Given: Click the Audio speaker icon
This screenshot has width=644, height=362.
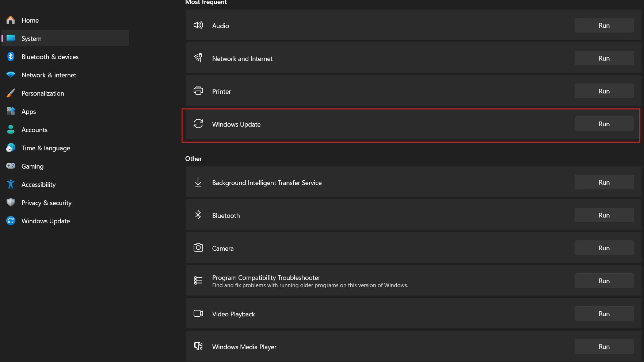Looking at the screenshot, I should coord(198,25).
